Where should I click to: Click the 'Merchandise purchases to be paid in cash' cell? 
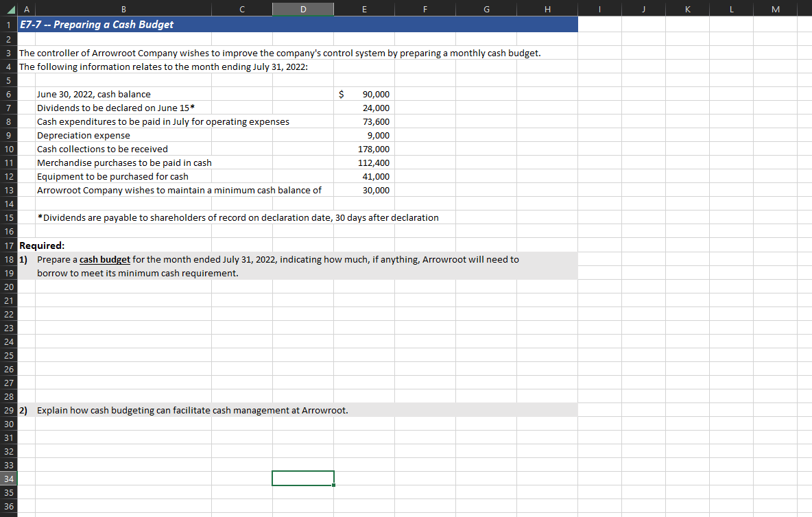123,163
